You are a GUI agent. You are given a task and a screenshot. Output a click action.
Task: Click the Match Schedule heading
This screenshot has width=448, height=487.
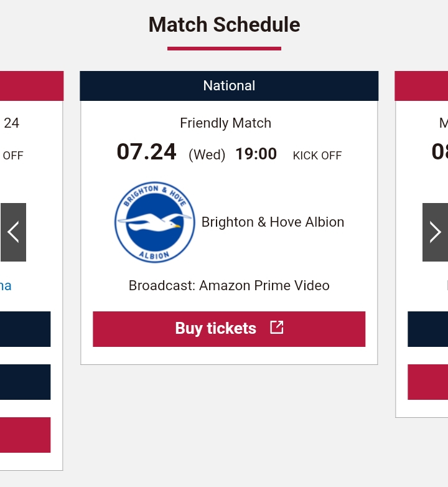tap(224, 24)
